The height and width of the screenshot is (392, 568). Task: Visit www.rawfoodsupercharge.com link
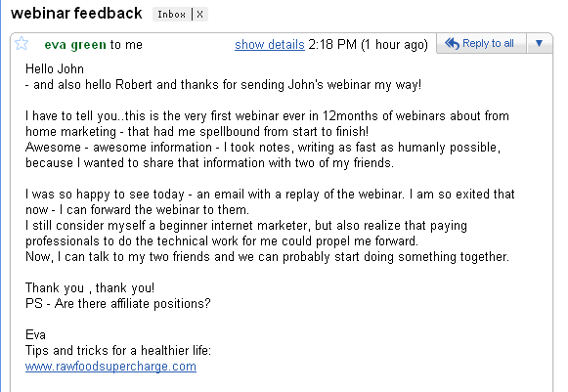[110, 367]
